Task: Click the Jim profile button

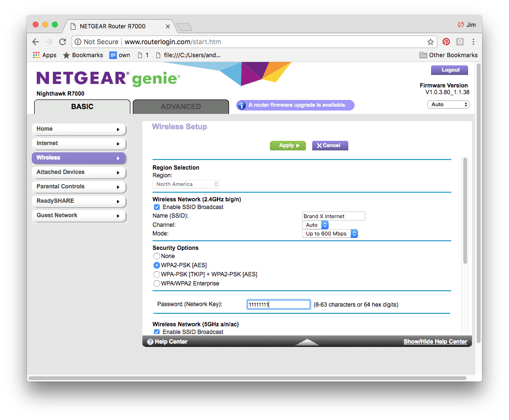Action: click(467, 25)
